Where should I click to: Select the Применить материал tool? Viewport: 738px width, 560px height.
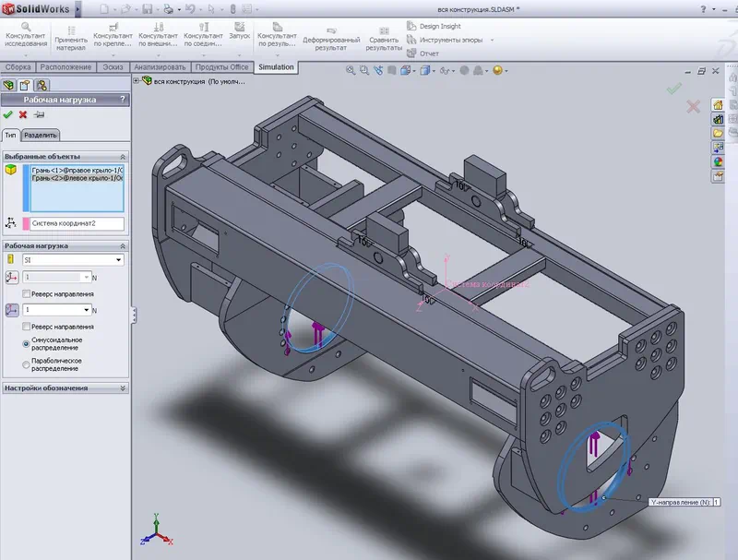pos(72,37)
